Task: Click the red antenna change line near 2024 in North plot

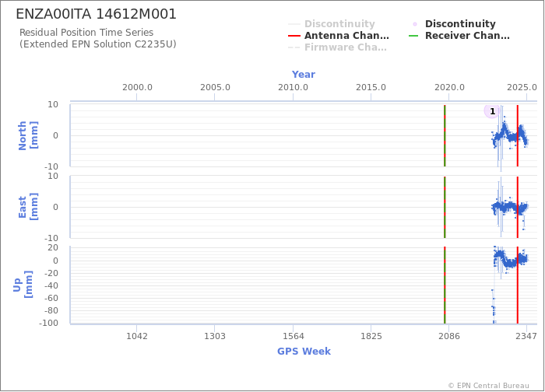Action: coord(518,136)
